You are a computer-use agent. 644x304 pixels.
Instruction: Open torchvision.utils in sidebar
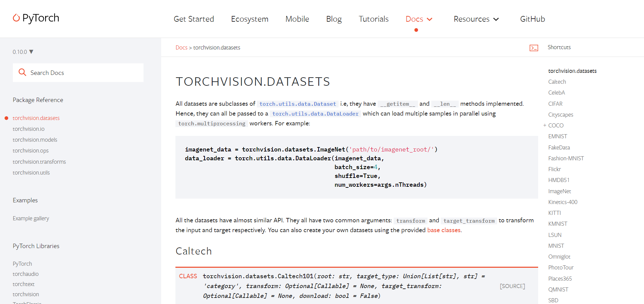coord(31,173)
